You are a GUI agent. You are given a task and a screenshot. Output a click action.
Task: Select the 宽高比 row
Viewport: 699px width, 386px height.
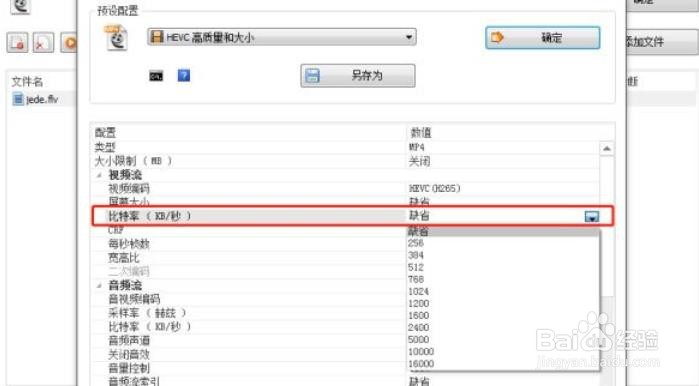click(x=123, y=258)
